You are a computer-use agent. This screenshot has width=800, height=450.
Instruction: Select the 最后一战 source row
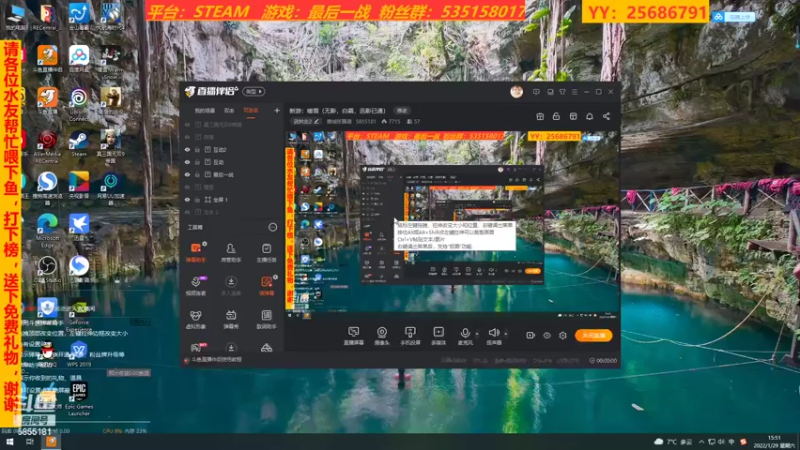tap(232, 174)
